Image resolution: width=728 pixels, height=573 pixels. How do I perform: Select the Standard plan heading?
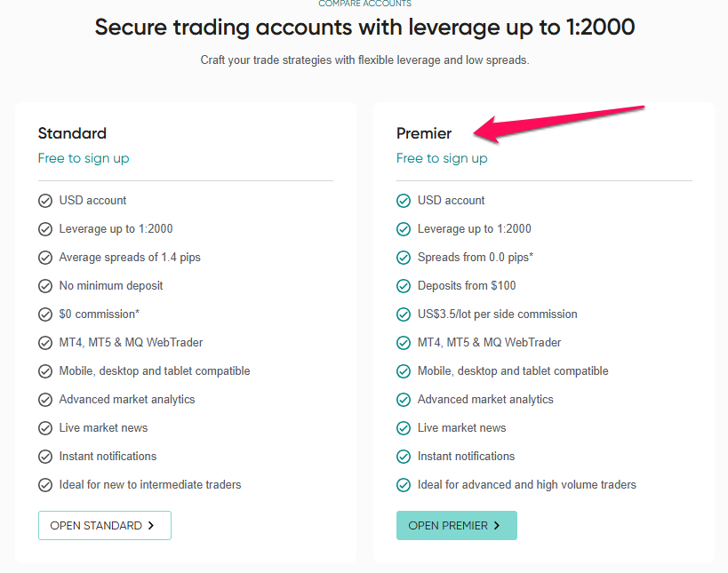(72, 133)
